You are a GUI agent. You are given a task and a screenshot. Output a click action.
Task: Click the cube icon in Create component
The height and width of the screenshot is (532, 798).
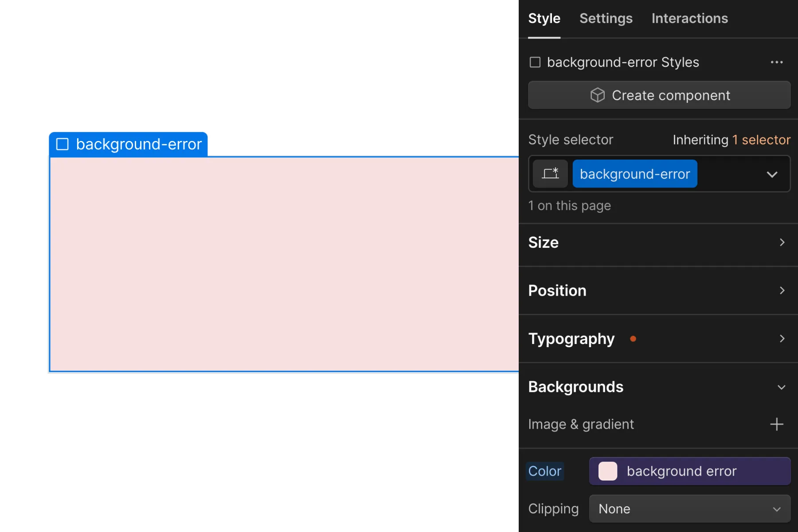(x=597, y=95)
